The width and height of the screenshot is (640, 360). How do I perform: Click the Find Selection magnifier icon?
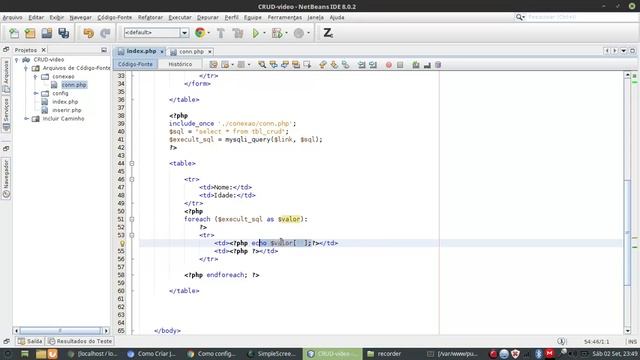[x=262, y=65]
